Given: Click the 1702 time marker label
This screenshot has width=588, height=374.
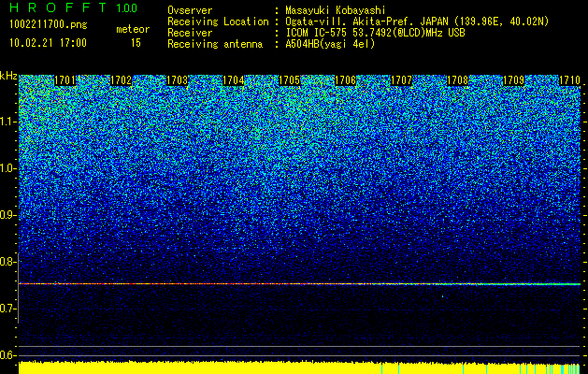Looking at the screenshot, I should click(122, 80).
